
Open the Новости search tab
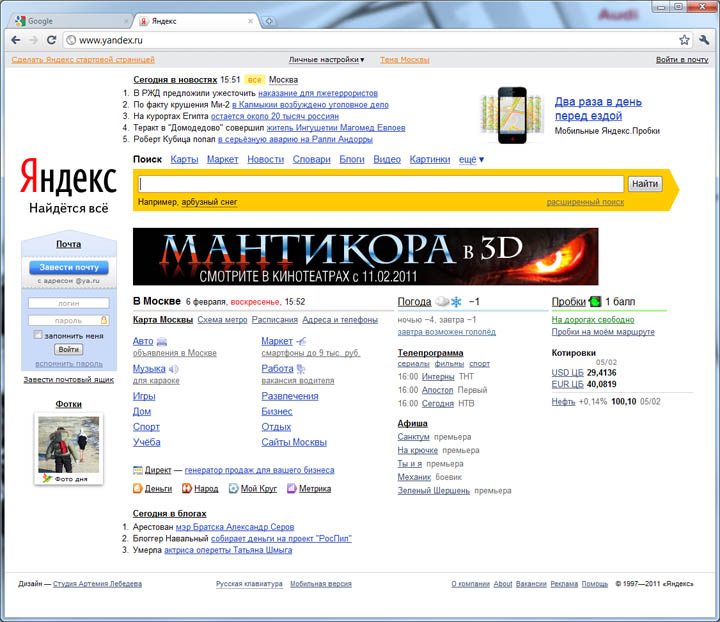pyautogui.click(x=265, y=159)
